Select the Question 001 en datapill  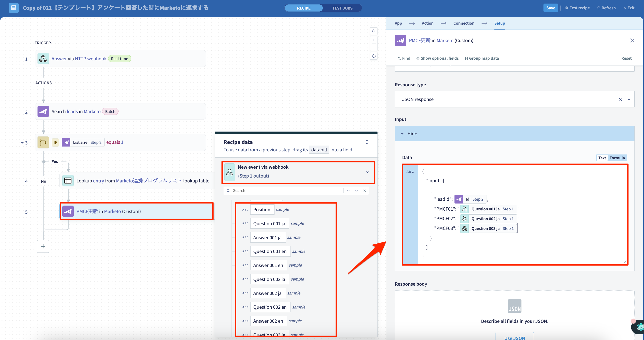(270, 251)
